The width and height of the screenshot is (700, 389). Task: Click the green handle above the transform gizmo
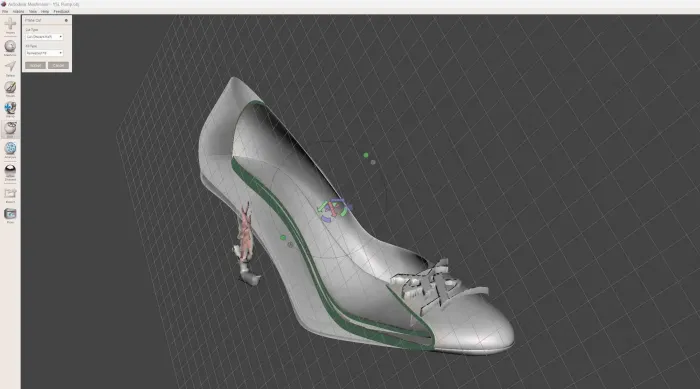click(366, 155)
